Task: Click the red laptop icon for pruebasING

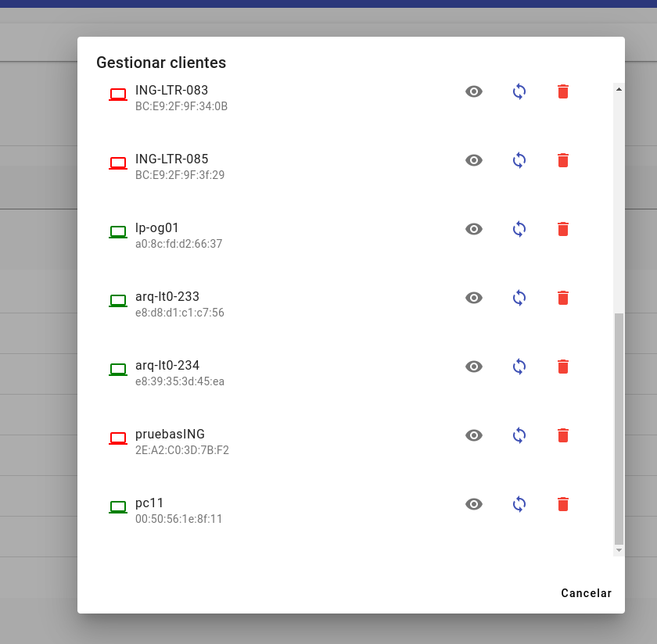Action: click(118, 438)
